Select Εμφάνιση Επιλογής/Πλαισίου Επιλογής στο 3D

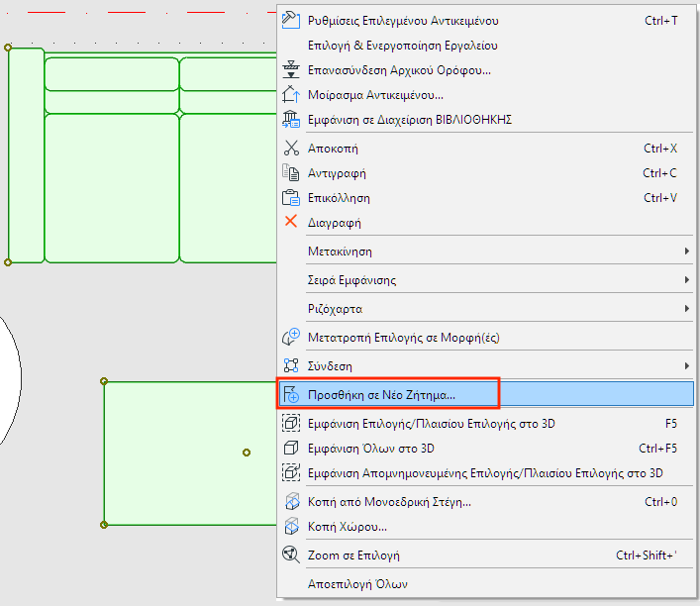pos(485,424)
